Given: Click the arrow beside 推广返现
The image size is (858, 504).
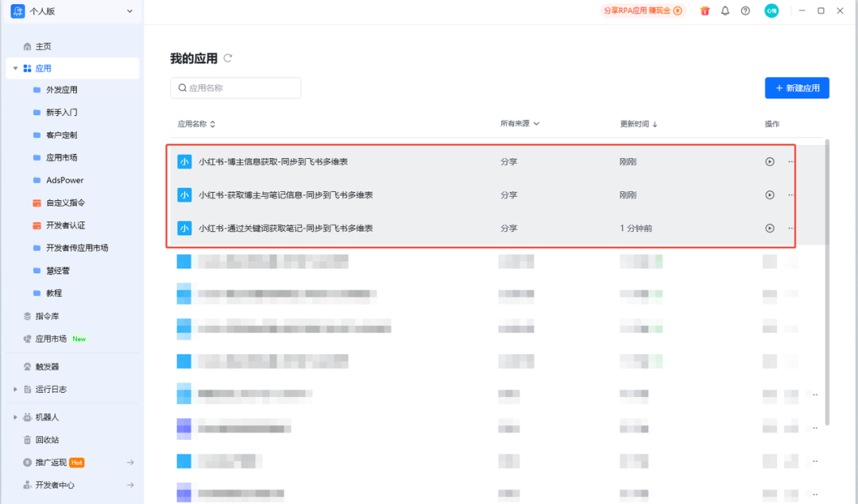Looking at the screenshot, I should [x=130, y=463].
